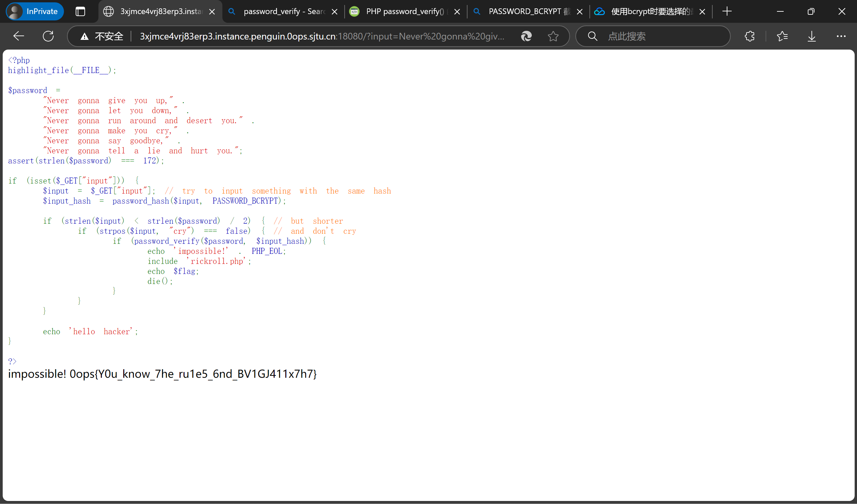Viewport: 857px width, 504px height.
Task: Open the favorites list icon
Action: pos(782,36)
